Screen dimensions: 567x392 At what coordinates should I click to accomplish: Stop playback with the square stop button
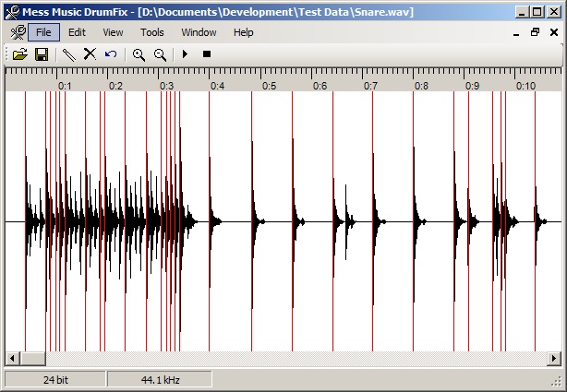(x=207, y=54)
